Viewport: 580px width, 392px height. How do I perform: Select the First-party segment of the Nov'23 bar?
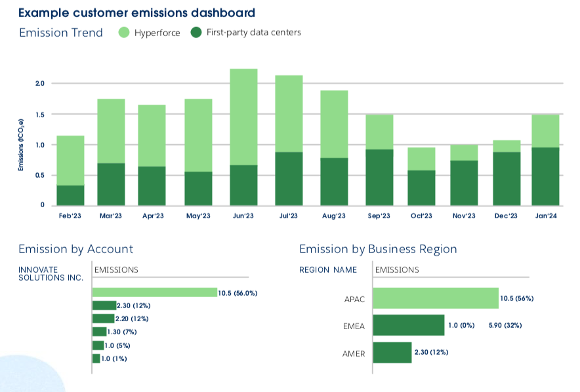click(464, 183)
